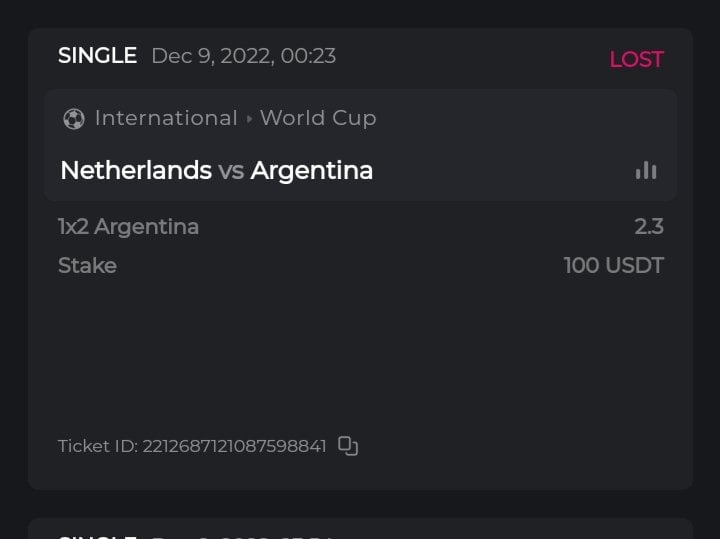
Task: Click the 'vs' text in match title
Action: [231, 171]
